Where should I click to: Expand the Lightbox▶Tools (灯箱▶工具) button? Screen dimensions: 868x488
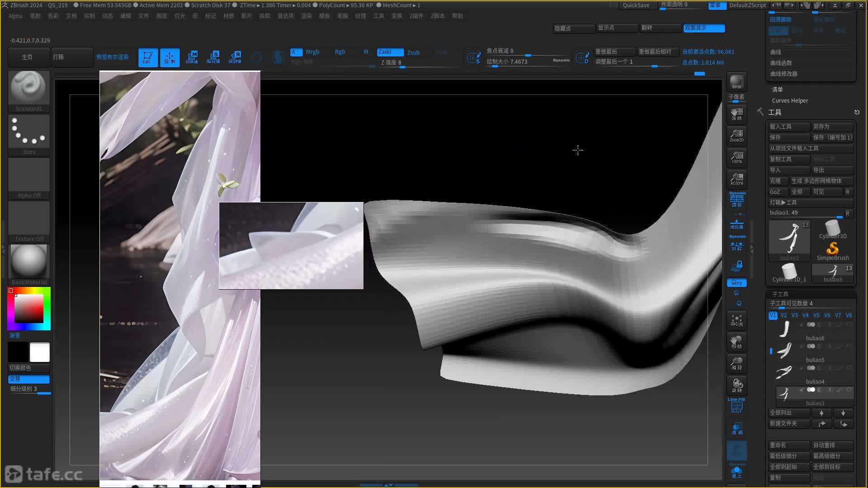811,202
